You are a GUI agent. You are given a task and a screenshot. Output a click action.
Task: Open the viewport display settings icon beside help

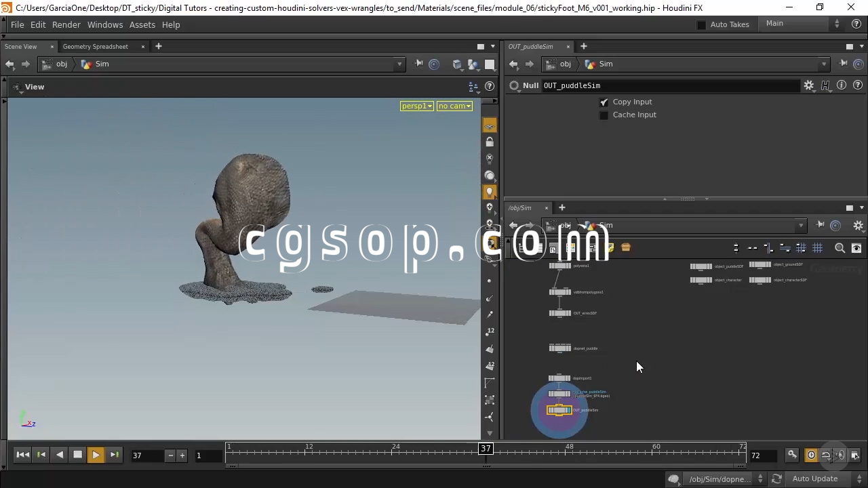click(x=474, y=87)
